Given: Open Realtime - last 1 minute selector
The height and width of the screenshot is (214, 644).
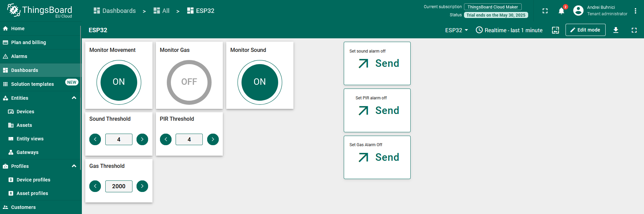Looking at the screenshot, I should click(x=509, y=30).
